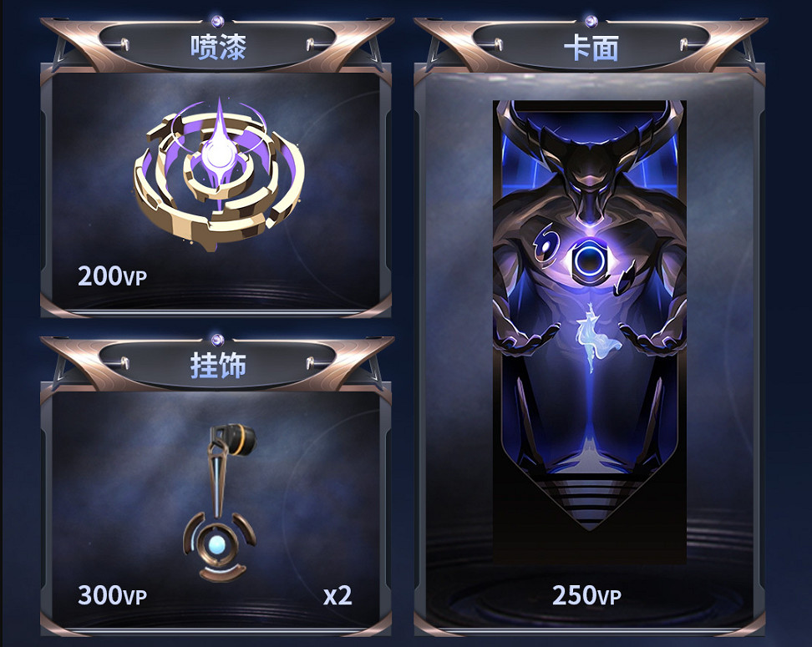
Task: Click the 卡面 header label
Action: [x=591, y=48]
